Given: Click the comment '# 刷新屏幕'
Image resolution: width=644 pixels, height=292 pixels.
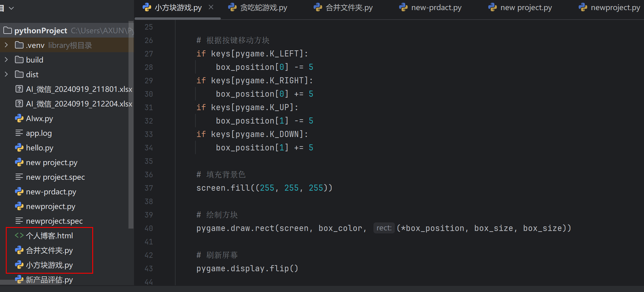Looking at the screenshot, I should [x=217, y=255].
